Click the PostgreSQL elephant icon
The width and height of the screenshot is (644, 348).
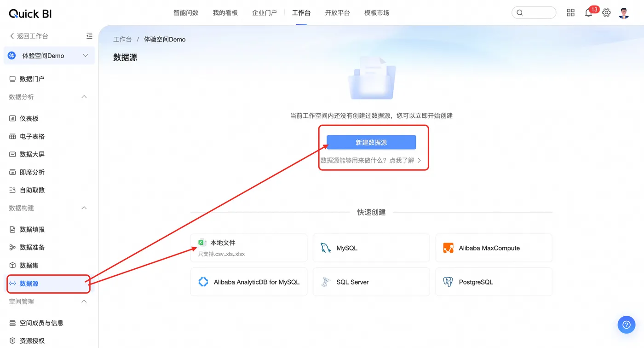pyautogui.click(x=448, y=282)
